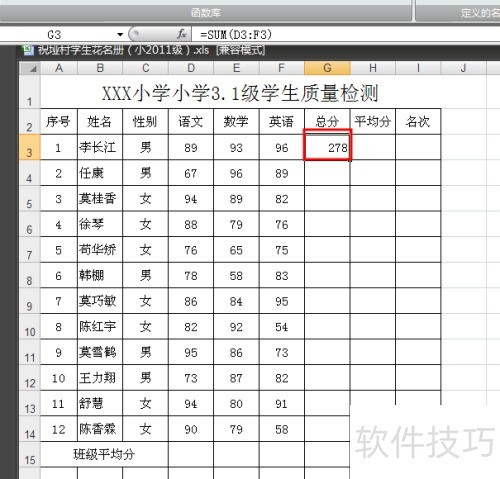Click the Select All corner triangle
Image resolution: width=500 pixels, height=479 pixels.
click(x=30, y=68)
